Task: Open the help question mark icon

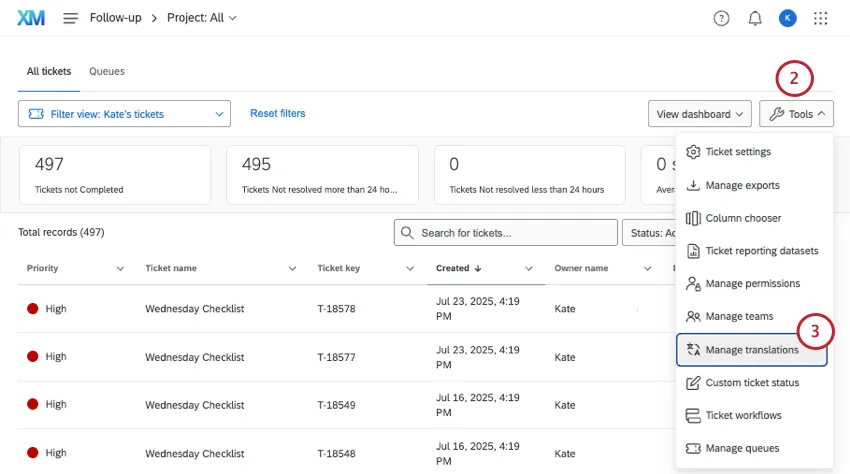Action: 721,18
